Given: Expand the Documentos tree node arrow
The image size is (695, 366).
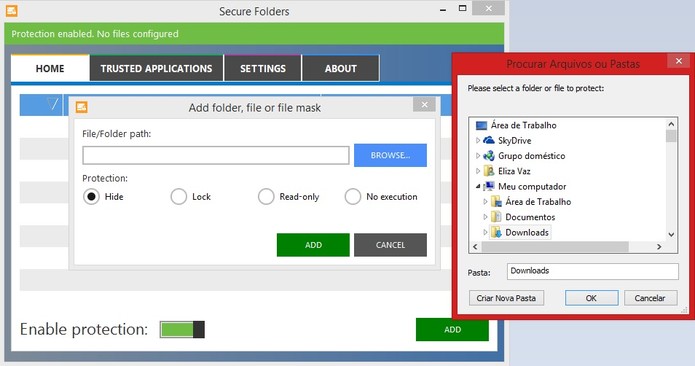Looking at the screenshot, I should pos(485,217).
